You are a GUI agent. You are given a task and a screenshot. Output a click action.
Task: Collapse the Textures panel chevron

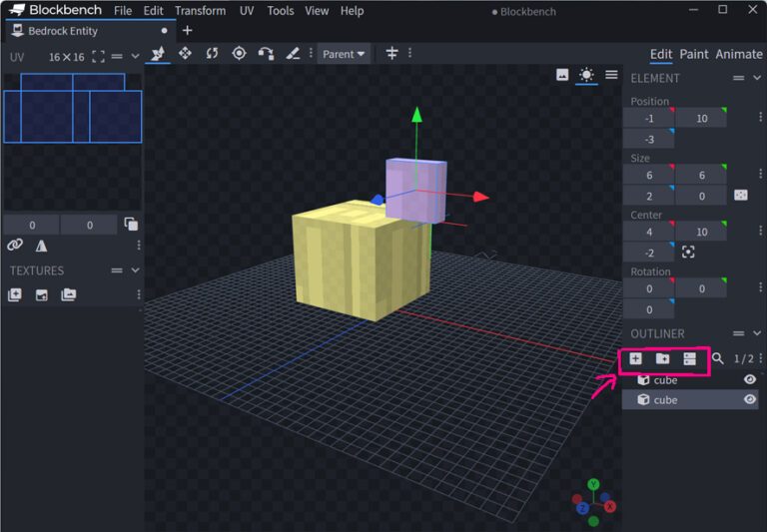pyautogui.click(x=136, y=270)
